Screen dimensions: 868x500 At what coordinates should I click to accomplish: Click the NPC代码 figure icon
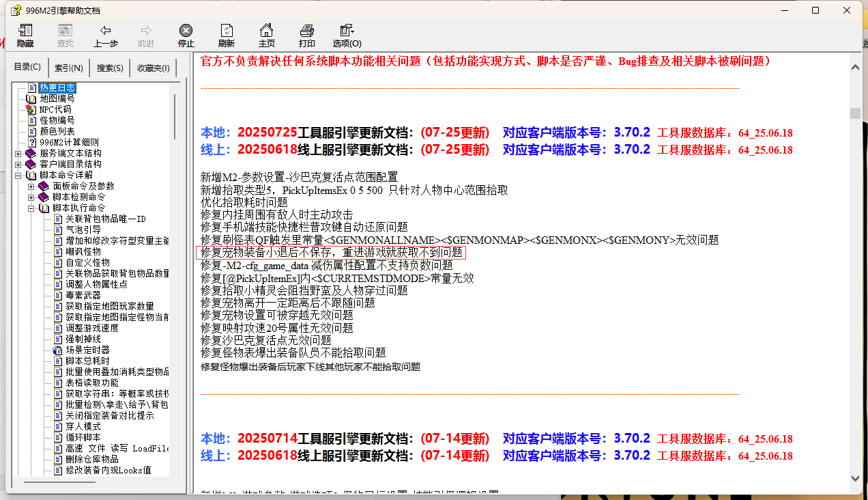(x=31, y=109)
